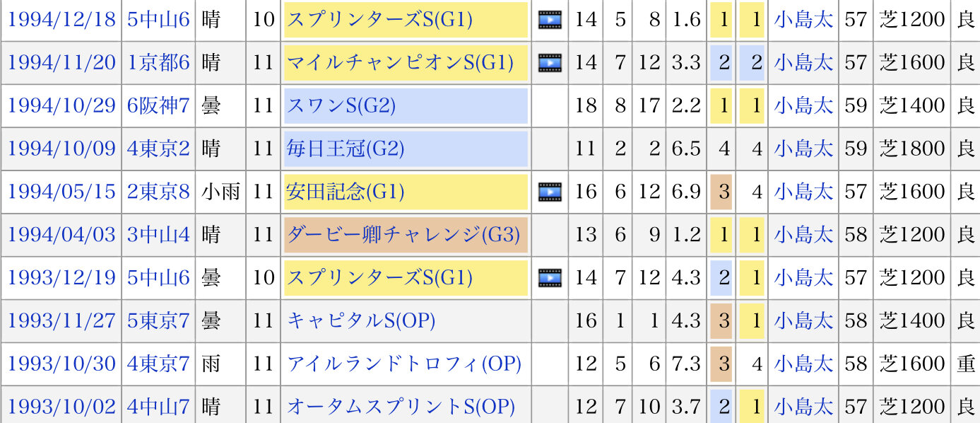Click the 1994/11/20 race date
Screen dimensions: 980x423
(61, 63)
